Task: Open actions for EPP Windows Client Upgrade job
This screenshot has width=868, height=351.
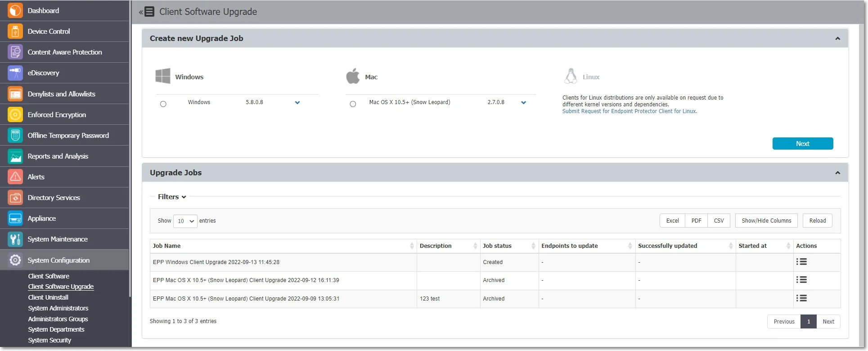Action: [x=801, y=262]
